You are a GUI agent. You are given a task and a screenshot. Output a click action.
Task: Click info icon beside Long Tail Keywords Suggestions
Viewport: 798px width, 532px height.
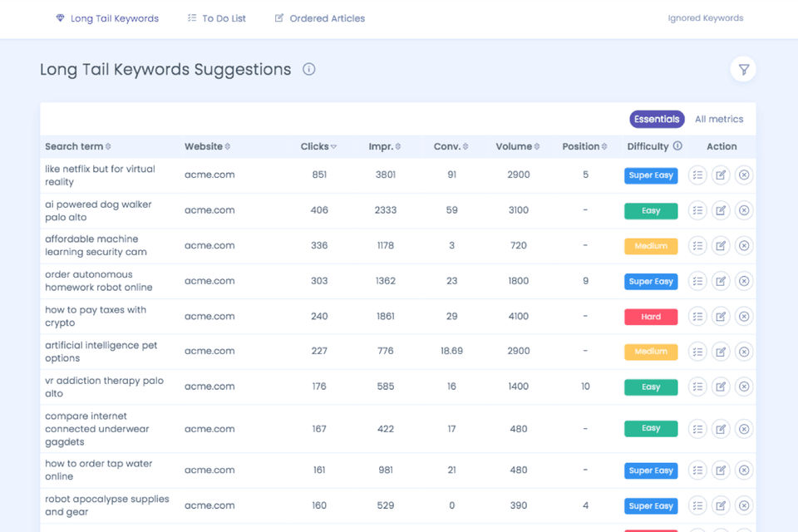tap(309, 69)
